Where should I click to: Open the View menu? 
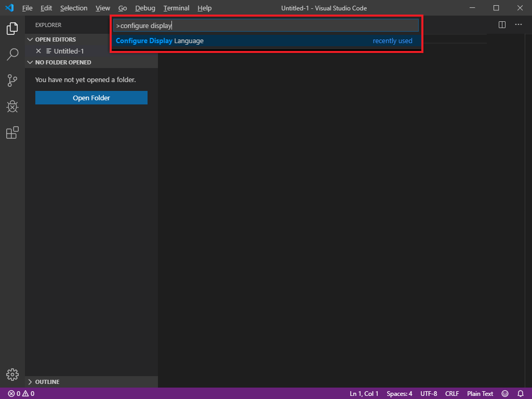click(102, 8)
